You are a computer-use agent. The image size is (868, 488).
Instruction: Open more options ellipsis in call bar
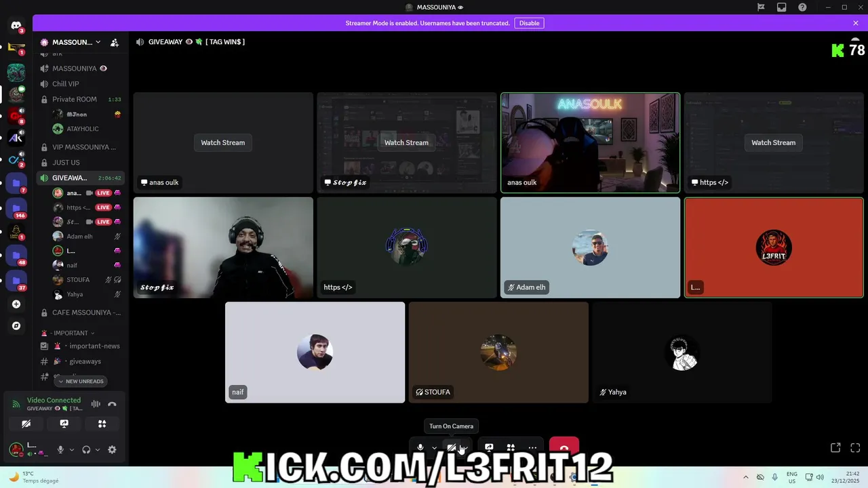532,447
